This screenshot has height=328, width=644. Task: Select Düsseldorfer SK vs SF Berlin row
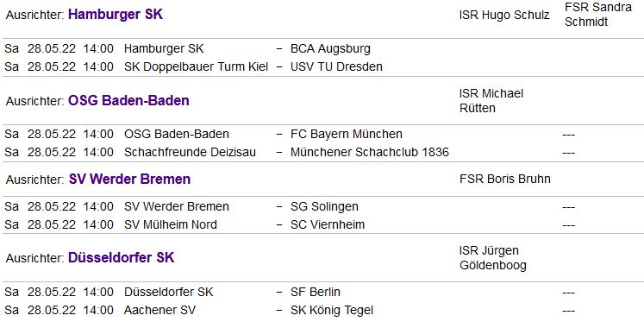[322, 292]
